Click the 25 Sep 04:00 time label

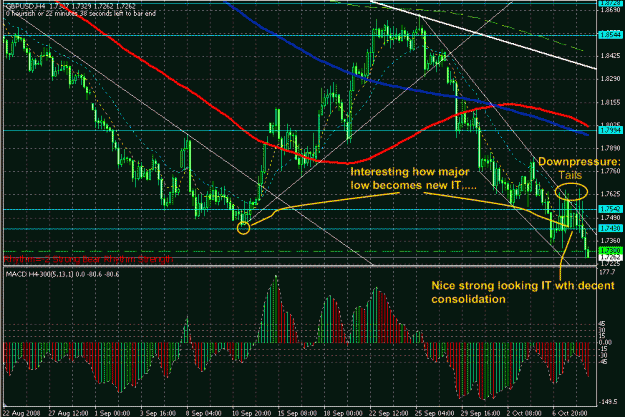434,413
